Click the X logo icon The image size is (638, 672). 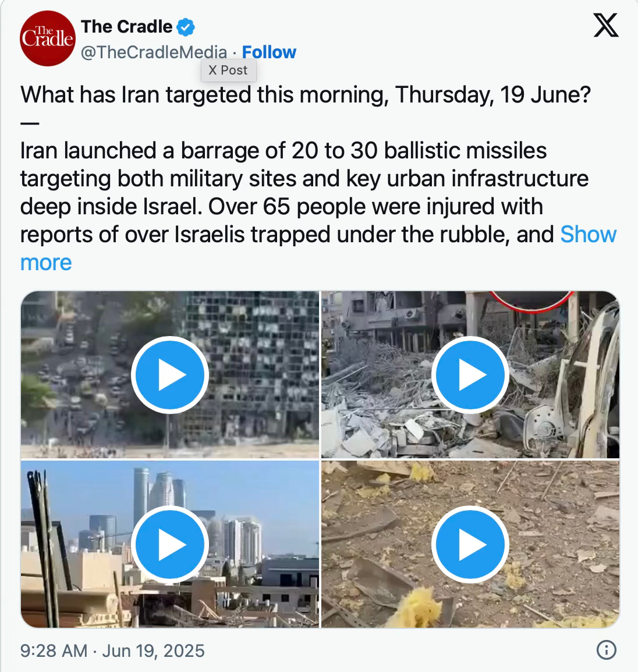(x=606, y=25)
